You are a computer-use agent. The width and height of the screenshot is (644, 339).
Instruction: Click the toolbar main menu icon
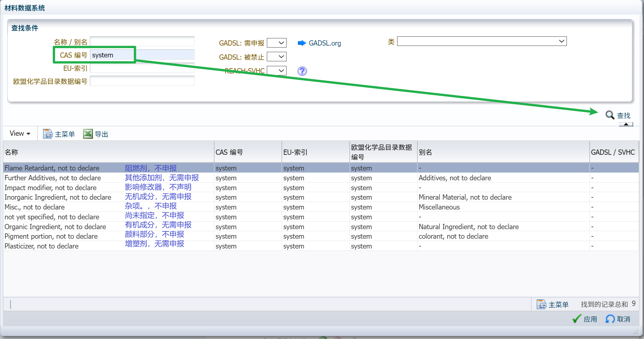[48, 134]
